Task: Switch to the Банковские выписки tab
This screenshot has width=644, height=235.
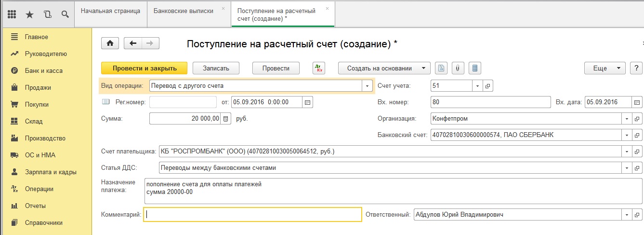Action: pyautogui.click(x=184, y=11)
